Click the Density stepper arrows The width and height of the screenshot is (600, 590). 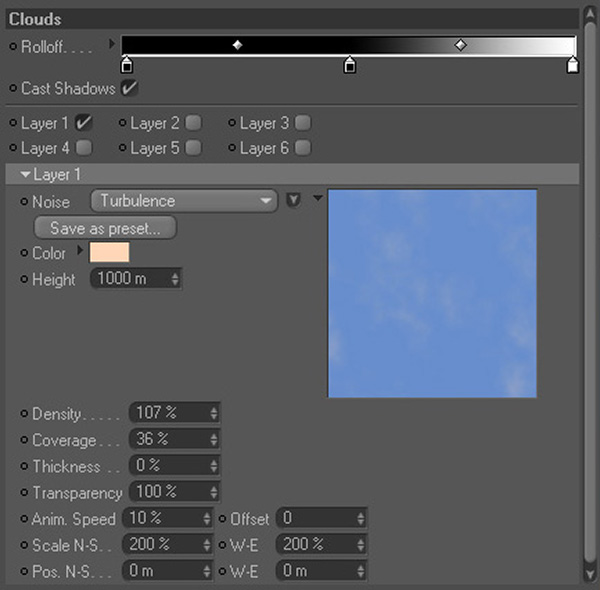click(213, 413)
